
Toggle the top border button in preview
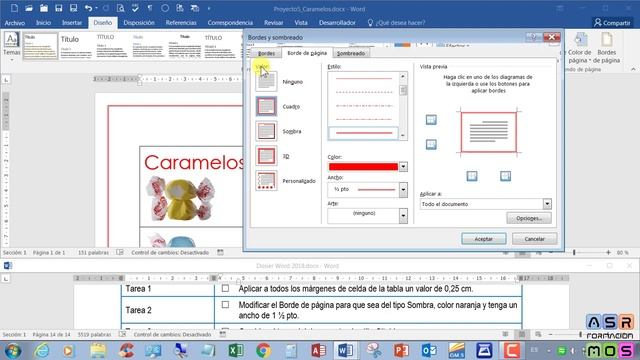[431, 120]
